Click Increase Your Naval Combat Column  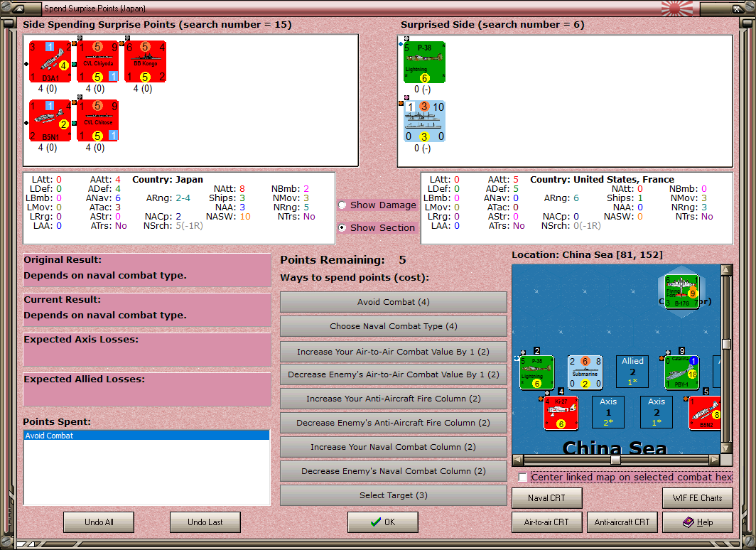pos(393,447)
